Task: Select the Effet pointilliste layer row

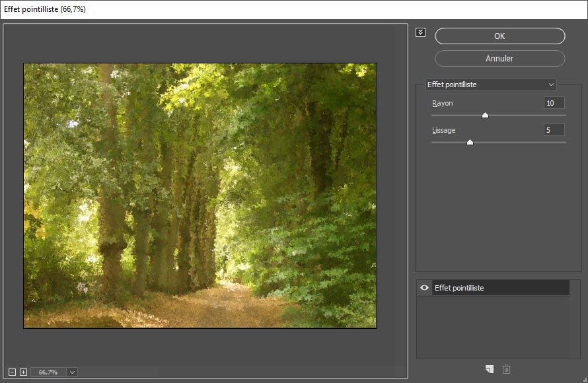Action: [500, 288]
